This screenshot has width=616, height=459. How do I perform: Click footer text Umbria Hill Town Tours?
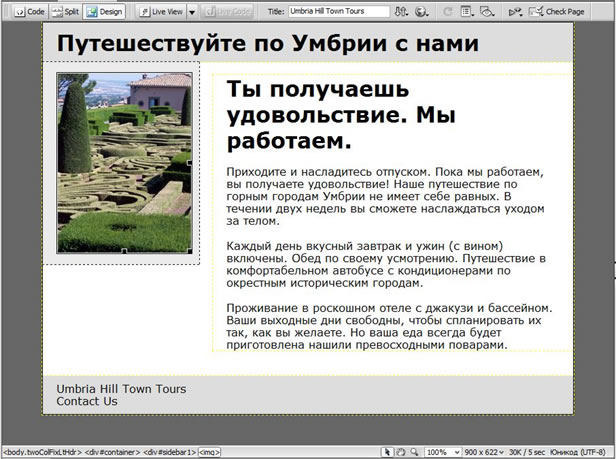(121, 389)
